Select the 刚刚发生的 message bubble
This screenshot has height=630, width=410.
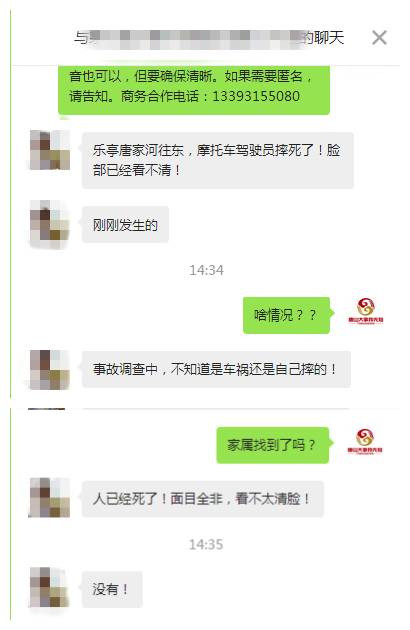(x=125, y=225)
